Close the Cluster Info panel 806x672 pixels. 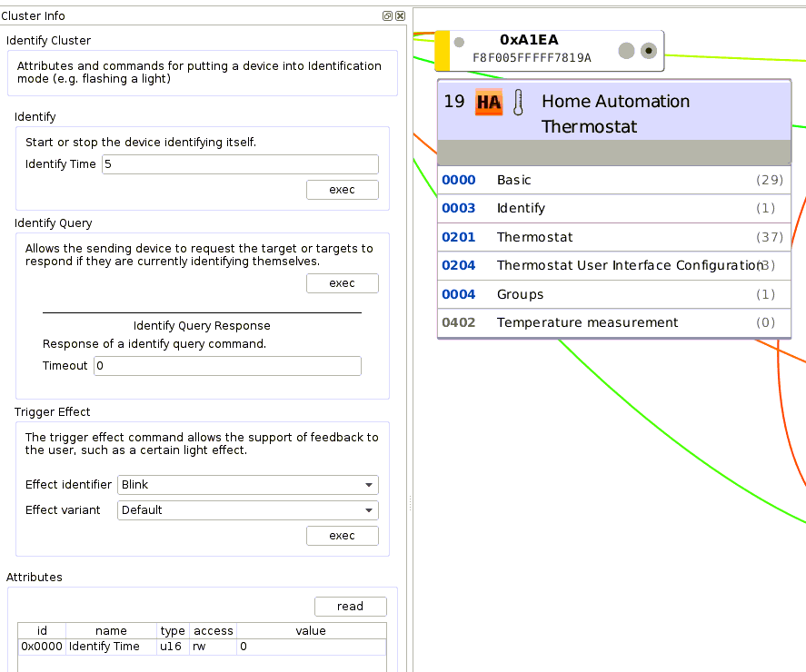pyautogui.click(x=400, y=16)
